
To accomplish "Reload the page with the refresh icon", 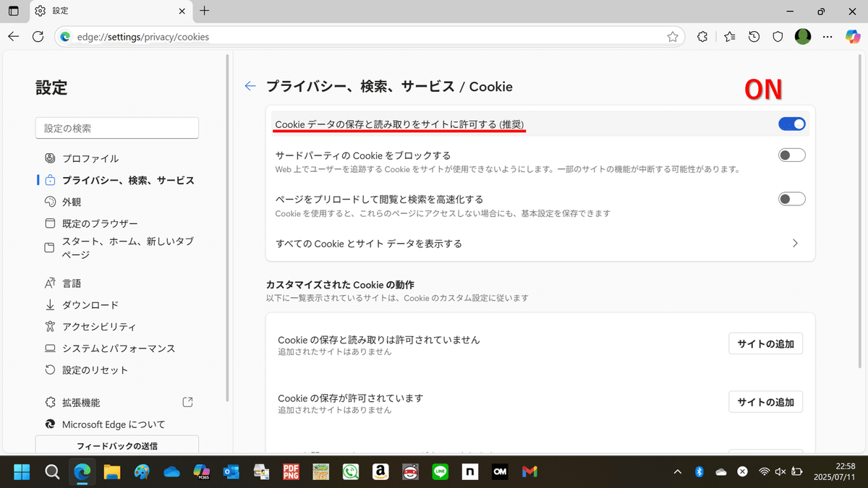I will pyautogui.click(x=38, y=36).
